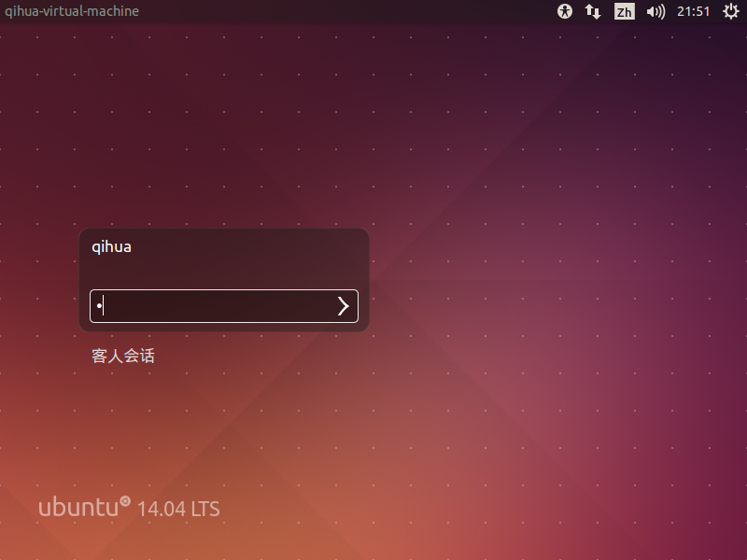Choose the 客人会话 guest session
Viewport: 747px width, 560px height.
[x=123, y=356]
